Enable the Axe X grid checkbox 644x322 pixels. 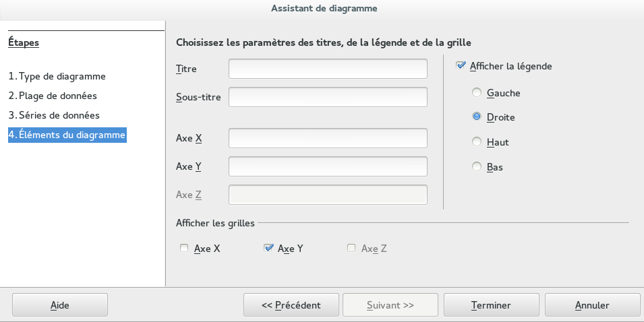pos(184,249)
